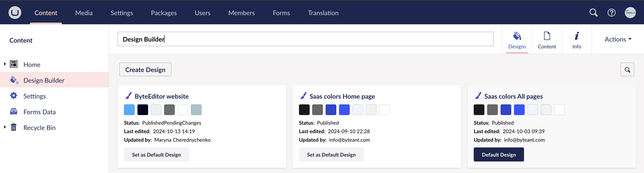Open the Actions dropdown menu
Screen dimensions: 644x173
click(x=618, y=39)
